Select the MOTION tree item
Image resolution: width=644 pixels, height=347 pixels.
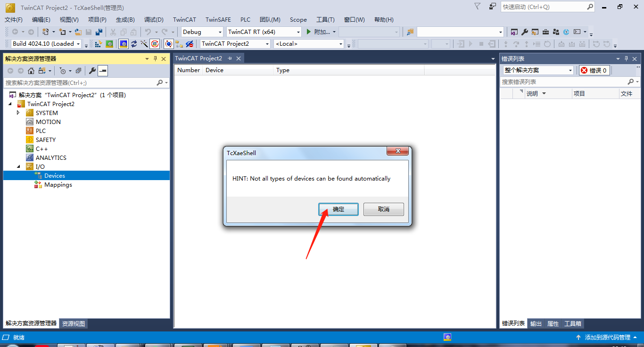48,122
